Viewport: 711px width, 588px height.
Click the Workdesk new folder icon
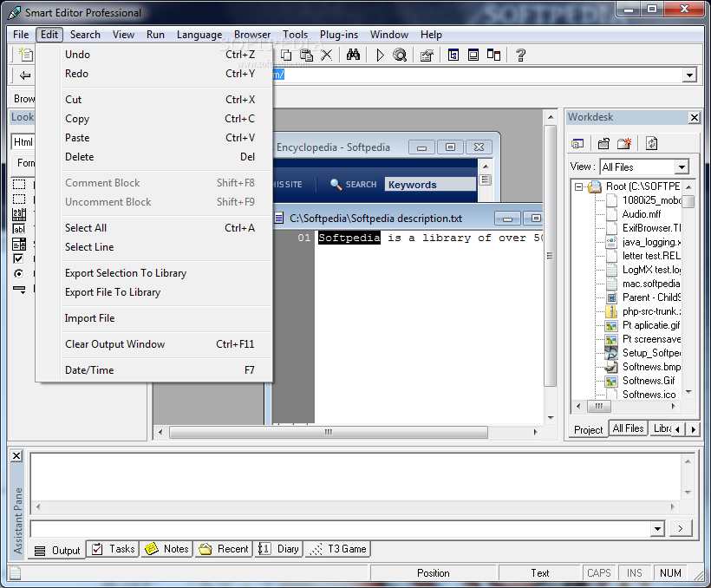tap(624, 144)
